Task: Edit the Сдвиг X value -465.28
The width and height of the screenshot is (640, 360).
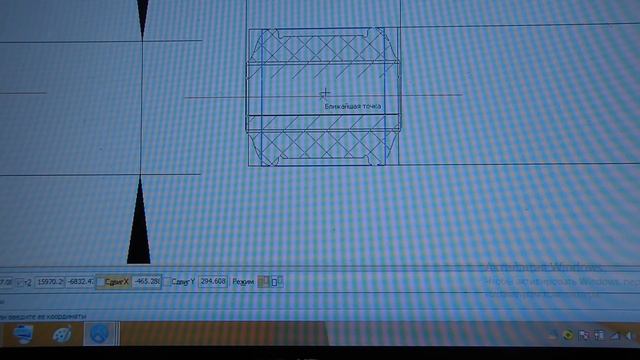Action: [147, 282]
